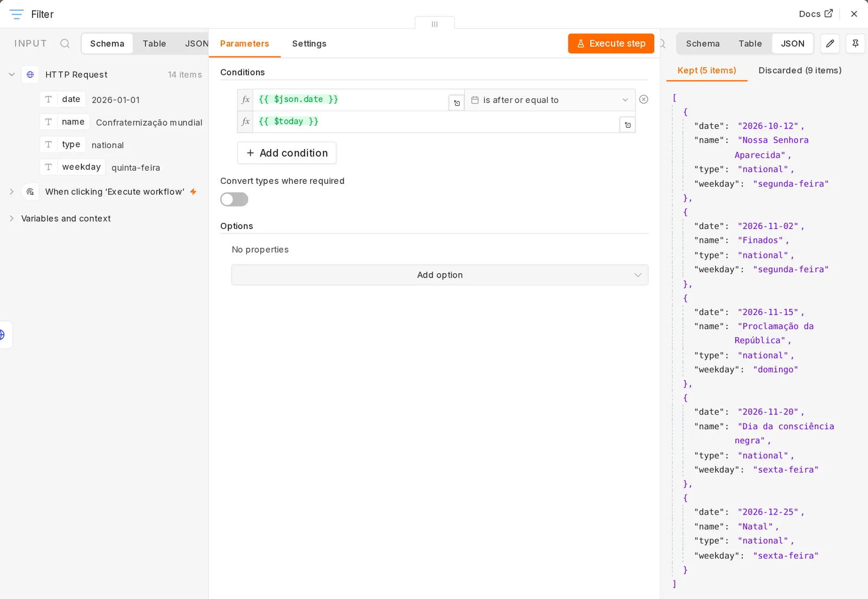868x599 pixels.
Task: Pin the output data
Action: pyautogui.click(x=856, y=43)
